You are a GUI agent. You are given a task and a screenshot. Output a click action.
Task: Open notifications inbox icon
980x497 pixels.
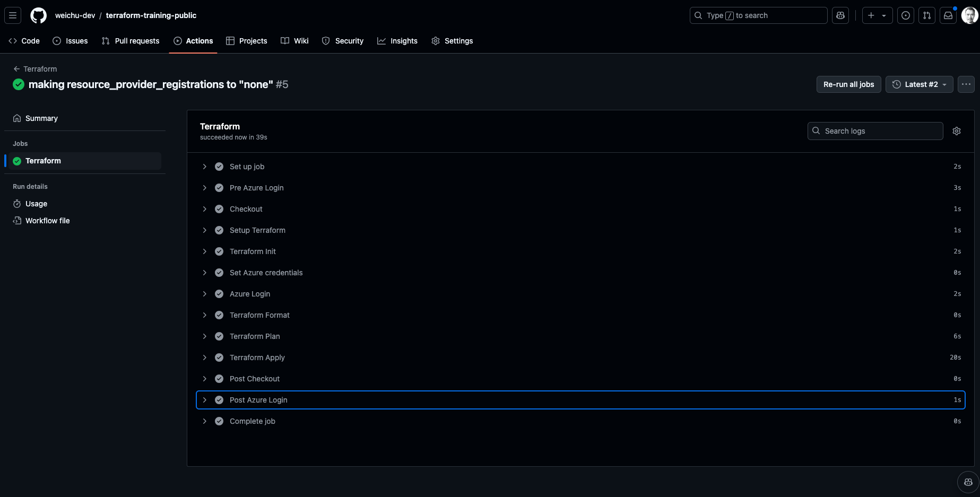tap(948, 15)
